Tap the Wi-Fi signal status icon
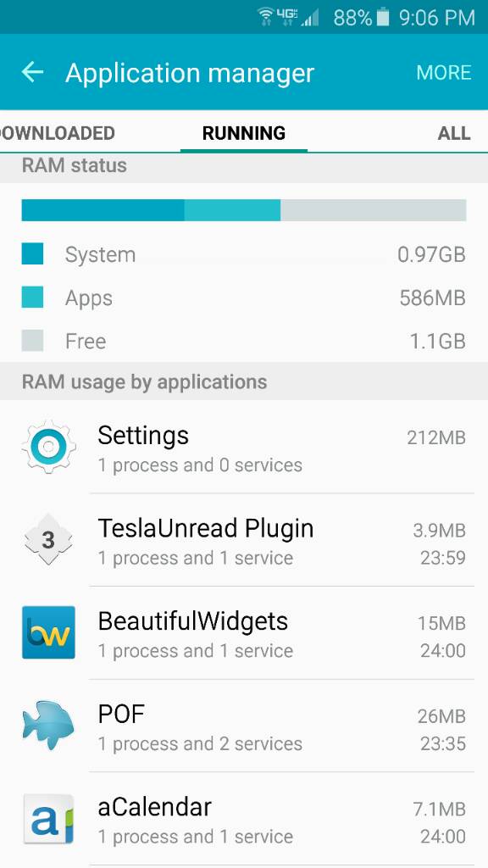Viewport: 488px width, 868px height. coord(266,17)
